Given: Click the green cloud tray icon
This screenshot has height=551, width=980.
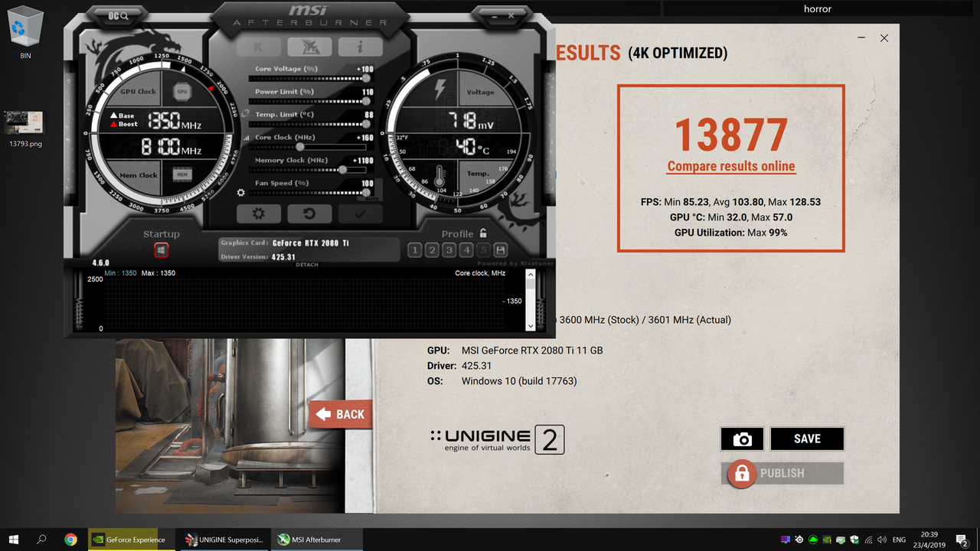Looking at the screenshot, I should point(813,540).
